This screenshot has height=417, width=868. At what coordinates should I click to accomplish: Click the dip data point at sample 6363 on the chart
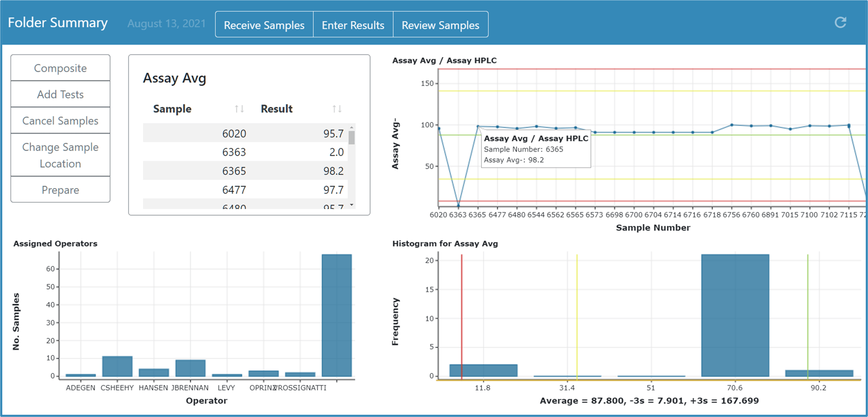pos(457,204)
